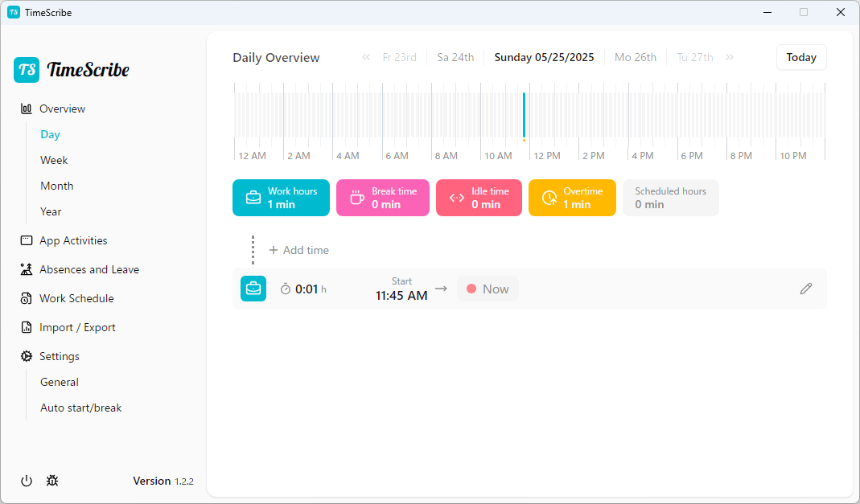
Task: Click the Daily Overview heading
Action: tap(276, 58)
